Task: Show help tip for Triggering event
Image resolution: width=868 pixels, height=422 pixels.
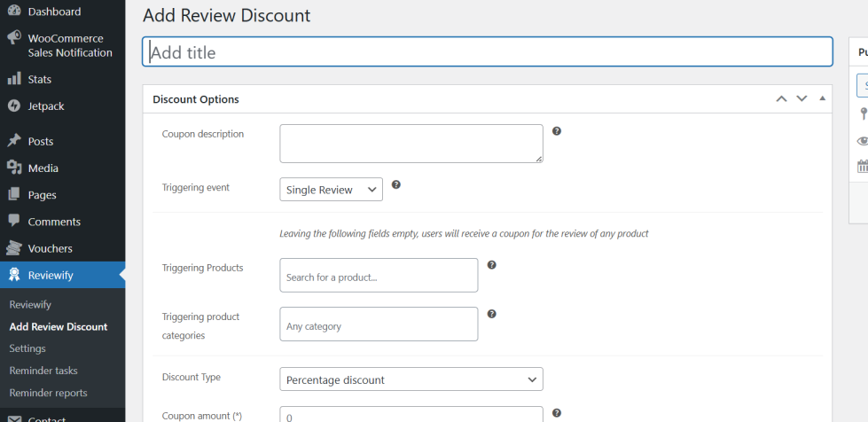Action: 395,184
